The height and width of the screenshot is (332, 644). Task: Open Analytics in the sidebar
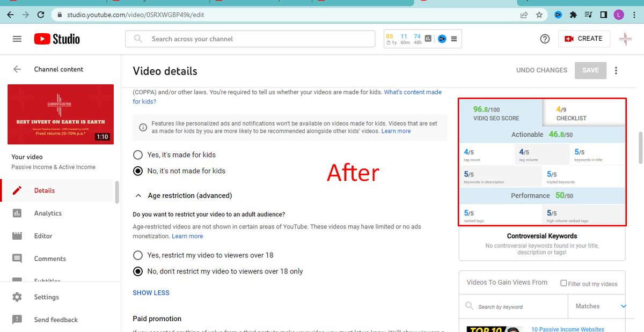pyautogui.click(x=58, y=213)
